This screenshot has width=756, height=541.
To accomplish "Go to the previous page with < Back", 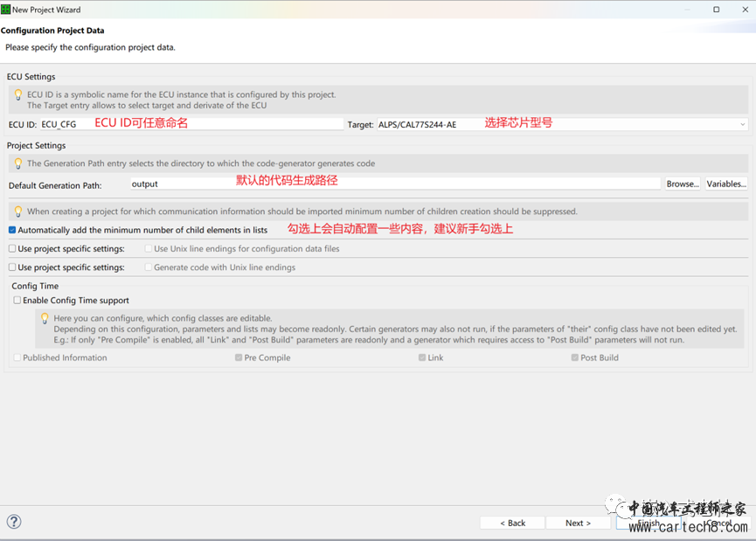I will point(512,523).
